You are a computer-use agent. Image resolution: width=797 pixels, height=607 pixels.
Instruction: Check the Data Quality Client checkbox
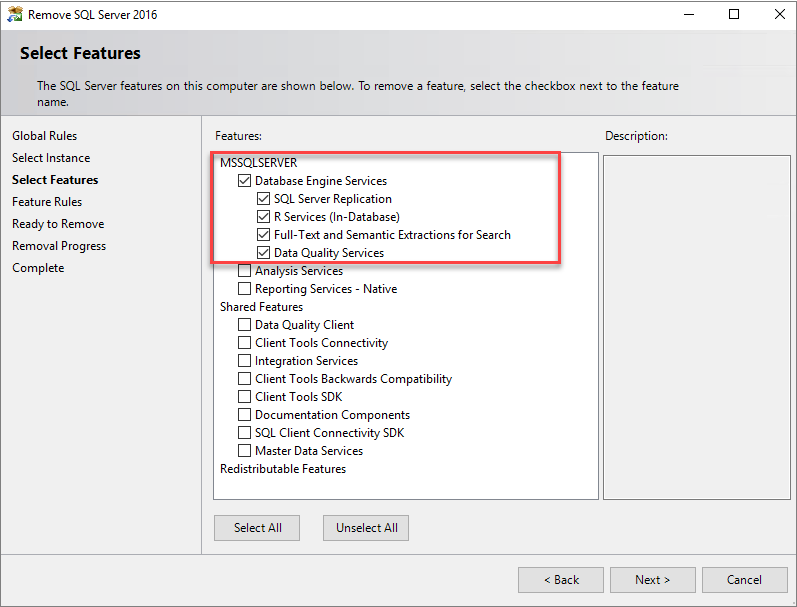click(x=244, y=324)
